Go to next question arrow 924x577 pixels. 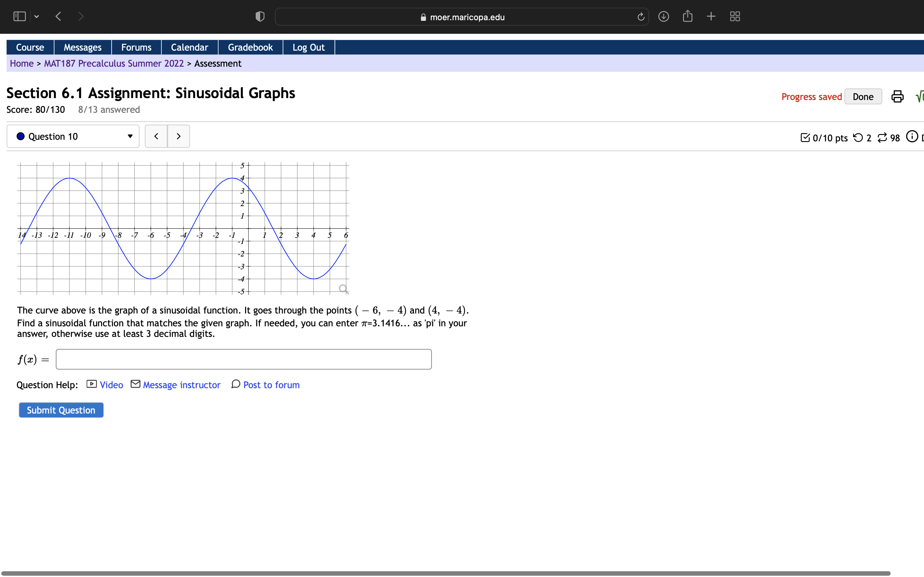click(178, 137)
